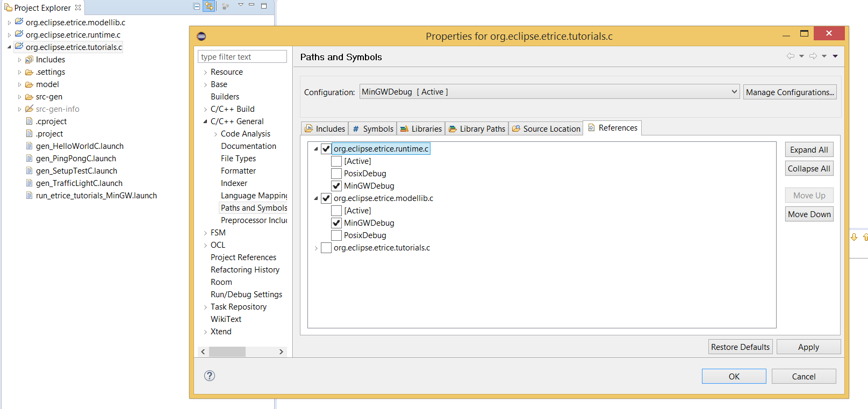Select the org.eclipse.etrice.runtime.c project icon in explorer
The width and height of the screenshot is (868, 409).
(19, 34)
